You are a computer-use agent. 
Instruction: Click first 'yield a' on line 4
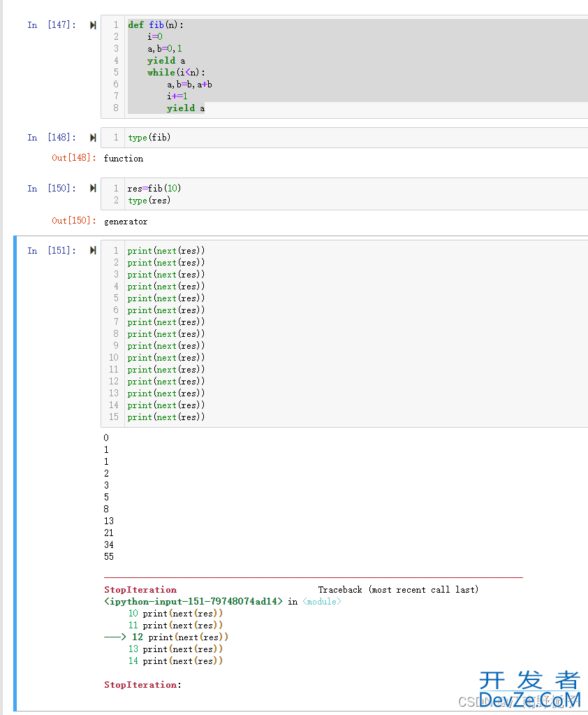166,61
